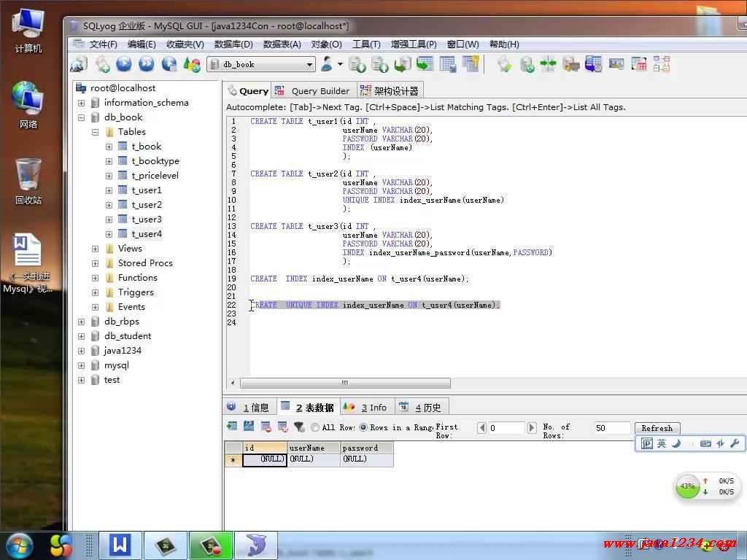Click the table with yellow funnel icon
Image resolution: width=747 pixels, height=560 pixels.
[471, 64]
